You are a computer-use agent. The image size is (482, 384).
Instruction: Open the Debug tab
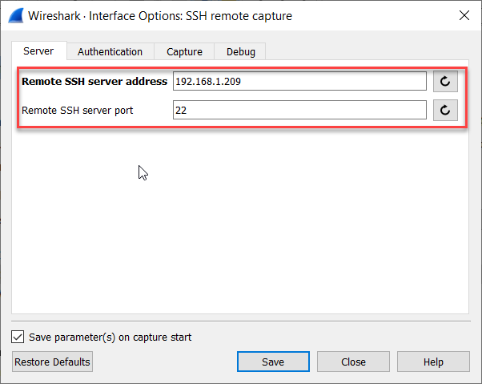pyautogui.click(x=241, y=52)
